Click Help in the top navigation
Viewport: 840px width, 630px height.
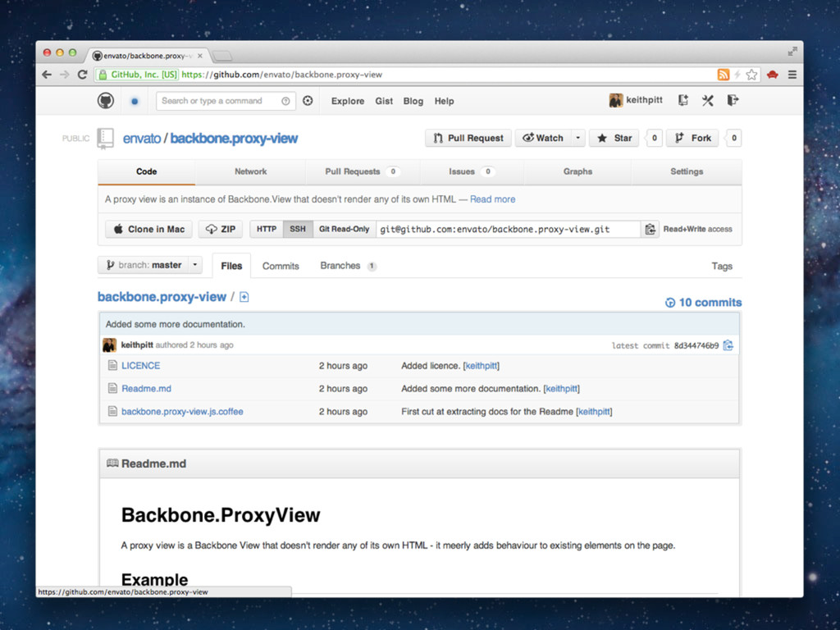tap(444, 101)
